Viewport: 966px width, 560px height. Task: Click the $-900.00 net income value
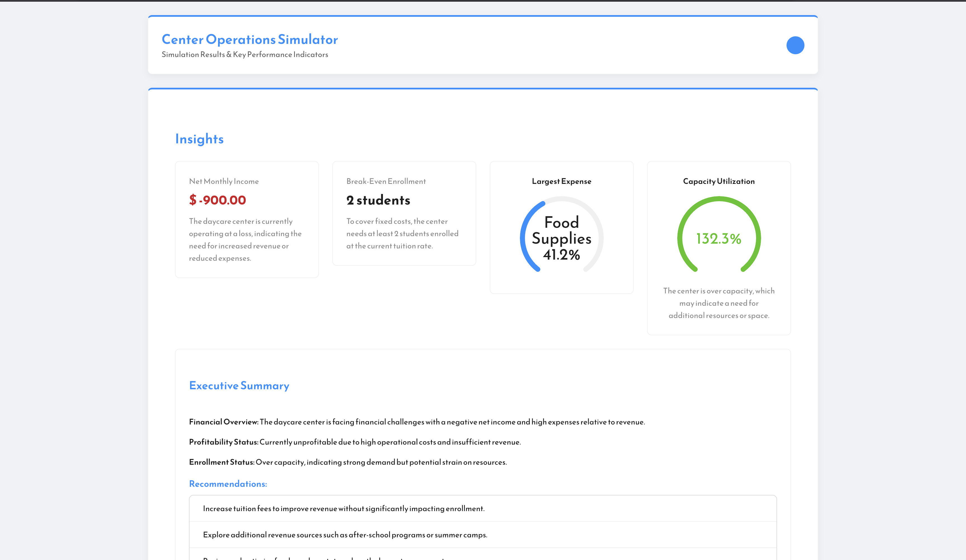(217, 200)
